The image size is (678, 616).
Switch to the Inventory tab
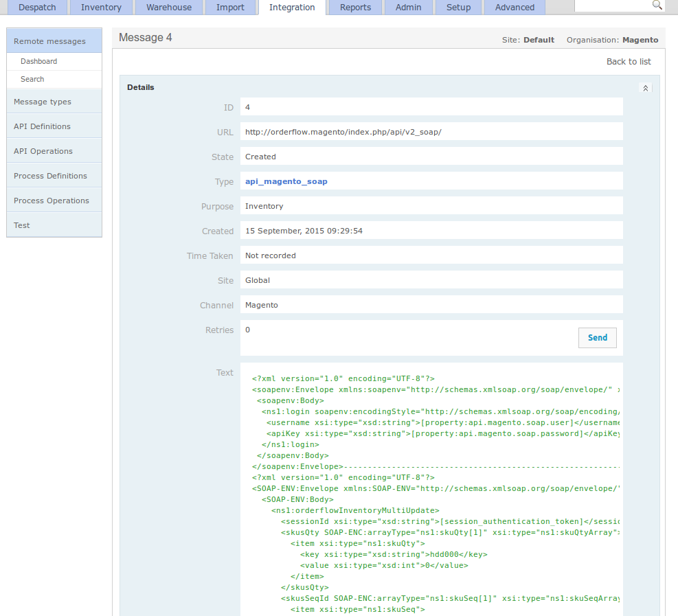[101, 8]
